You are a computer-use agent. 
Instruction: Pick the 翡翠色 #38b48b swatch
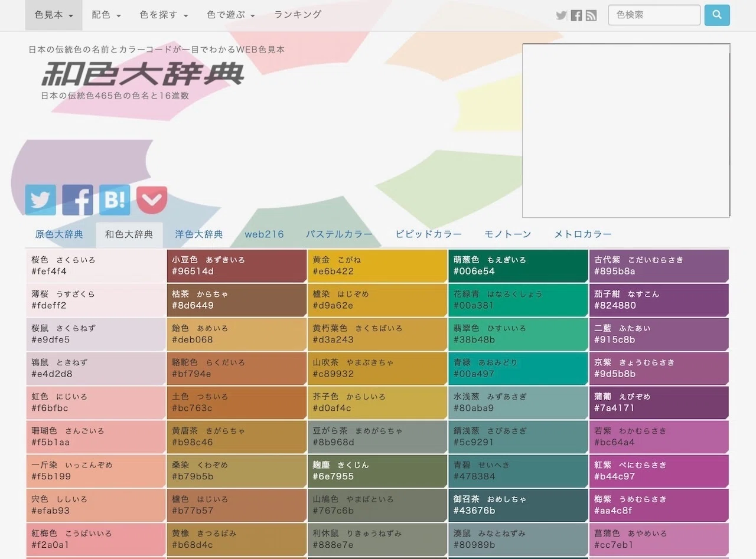[x=518, y=334]
